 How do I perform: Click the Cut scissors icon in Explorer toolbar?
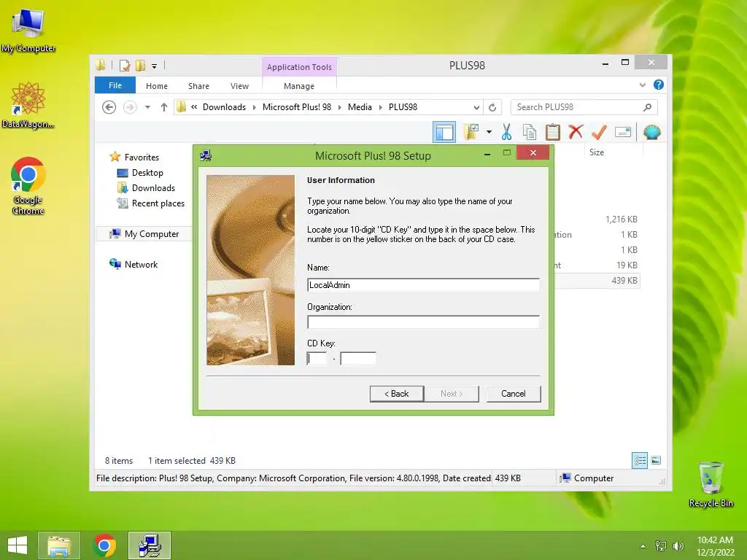506,132
